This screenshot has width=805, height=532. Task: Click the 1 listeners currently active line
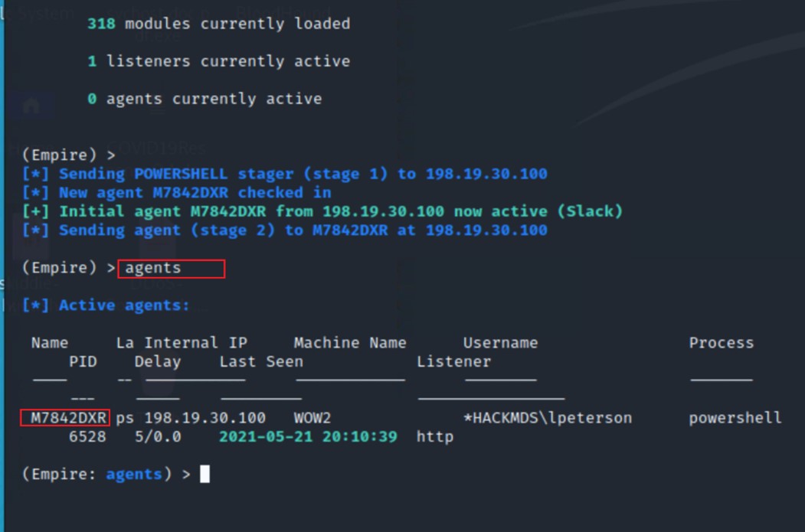(219, 61)
